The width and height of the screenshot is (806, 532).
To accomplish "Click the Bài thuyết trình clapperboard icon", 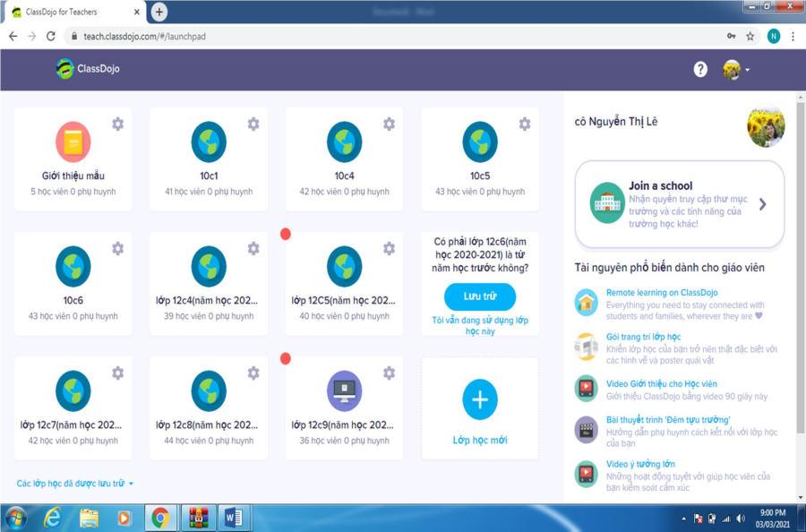I will click(586, 430).
